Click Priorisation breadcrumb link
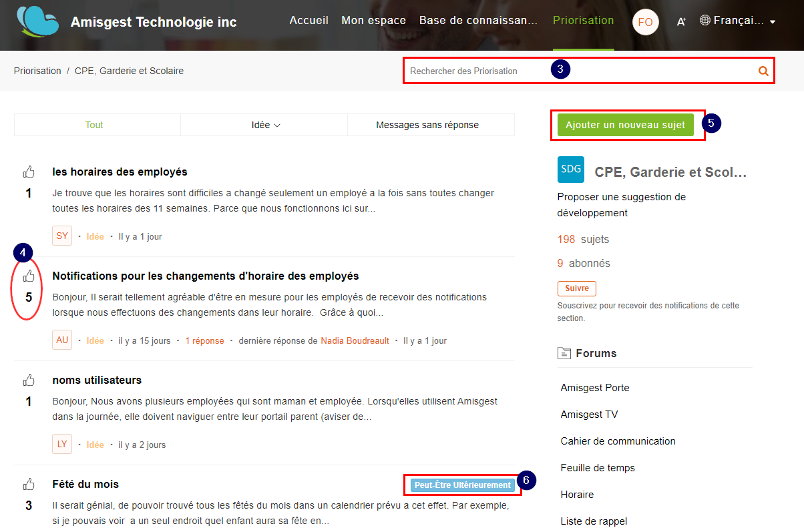The height and width of the screenshot is (532, 804). click(x=37, y=71)
